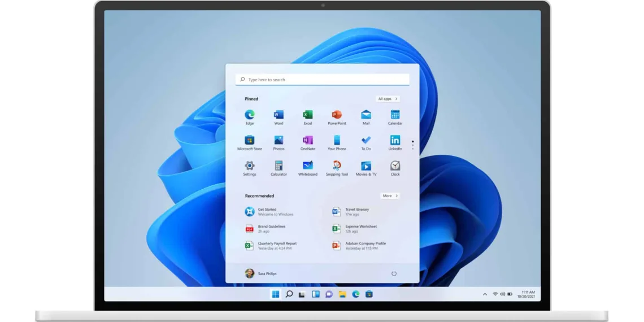Image resolution: width=644 pixels, height=322 pixels.
Task: Show hidden icons chevron in system tray
Action: (484, 294)
